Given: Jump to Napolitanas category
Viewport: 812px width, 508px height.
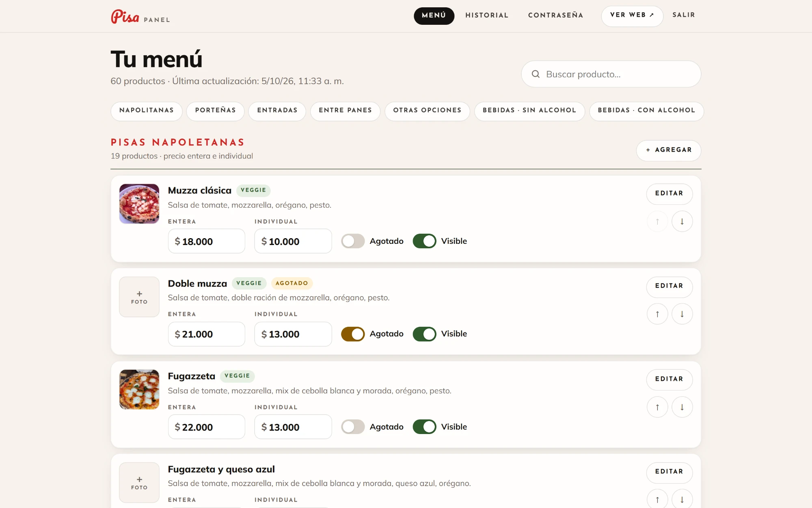Looking at the screenshot, I should coord(146,111).
